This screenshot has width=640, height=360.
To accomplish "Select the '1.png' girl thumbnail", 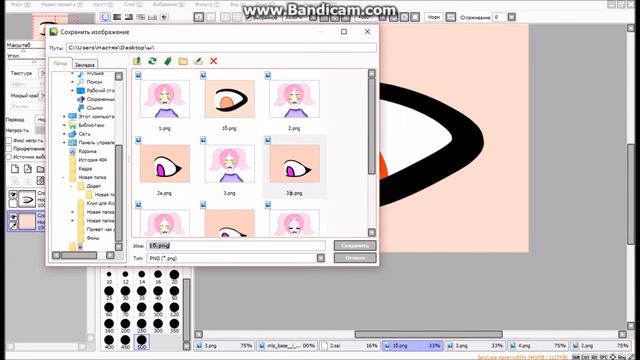I will [x=165, y=99].
